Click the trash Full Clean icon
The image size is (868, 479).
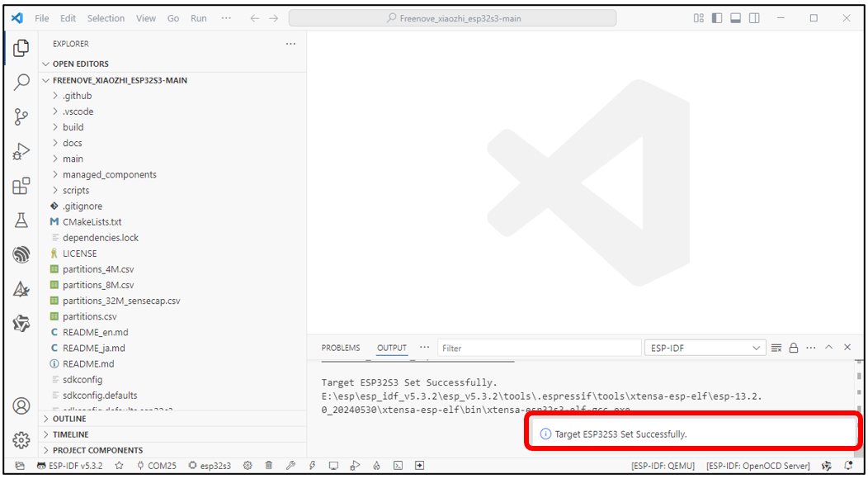269,466
